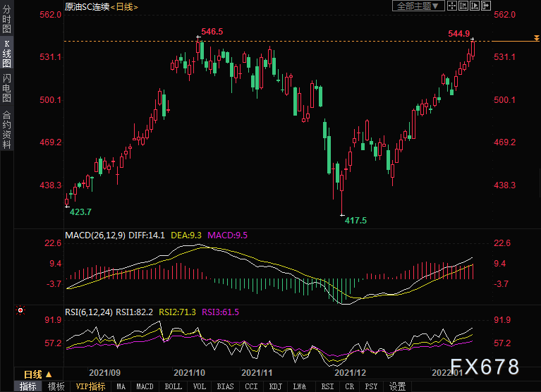
Task: Select the K线图 side tab
Action: [x=6, y=54]
